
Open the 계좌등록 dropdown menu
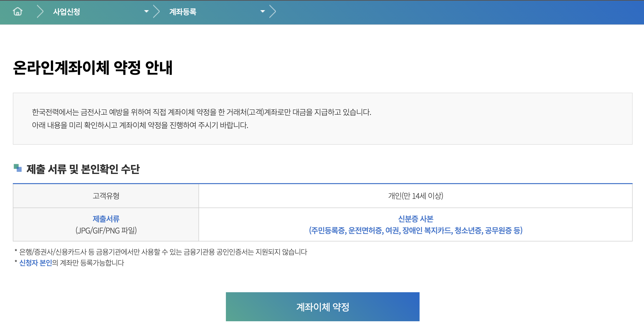[262, 11]
